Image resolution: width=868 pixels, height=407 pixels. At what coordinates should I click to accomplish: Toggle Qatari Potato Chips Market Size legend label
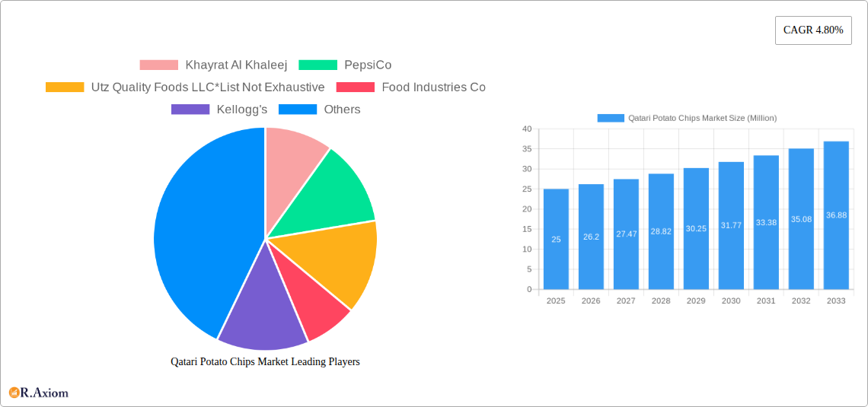703,118
